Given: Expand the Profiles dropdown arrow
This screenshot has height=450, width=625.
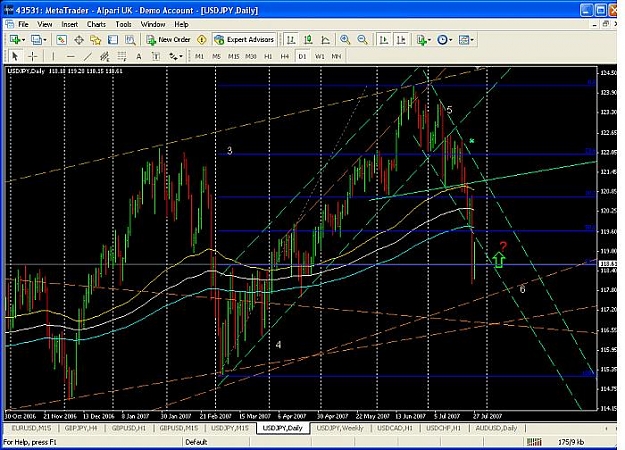Looking at the screenshot, I should 45,40.
